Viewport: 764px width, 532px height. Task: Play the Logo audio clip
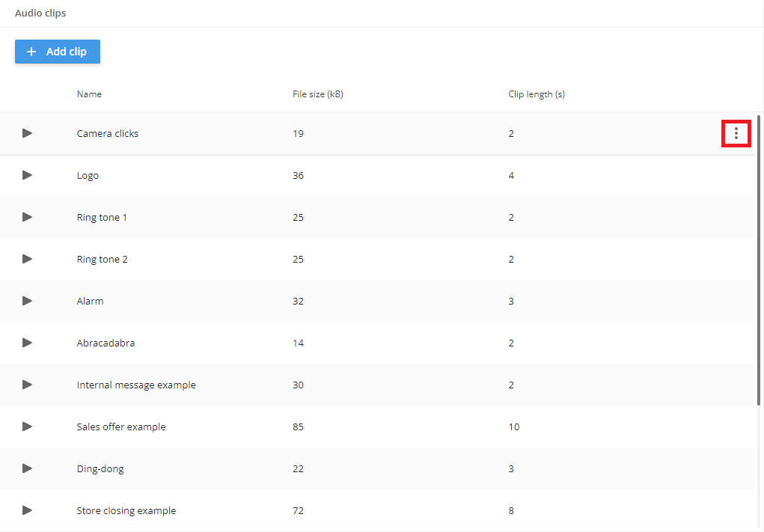coord(27,175)
